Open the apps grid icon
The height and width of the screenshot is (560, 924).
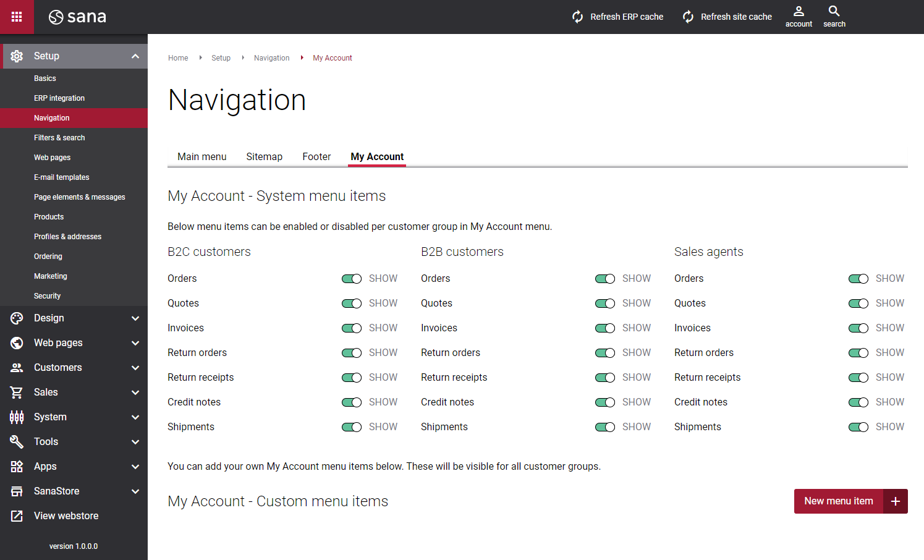[x=17, y=17]
